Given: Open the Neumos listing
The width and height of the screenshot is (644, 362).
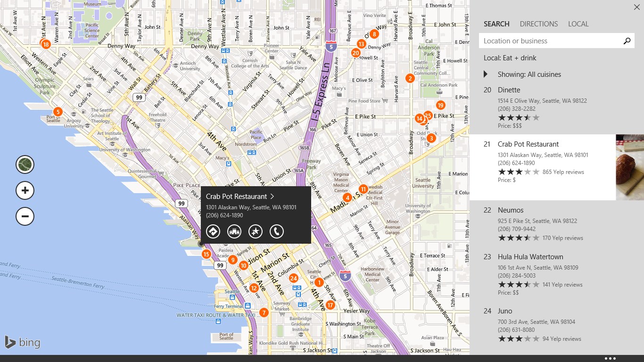Looking at the screenshot, I should (511, 210).
